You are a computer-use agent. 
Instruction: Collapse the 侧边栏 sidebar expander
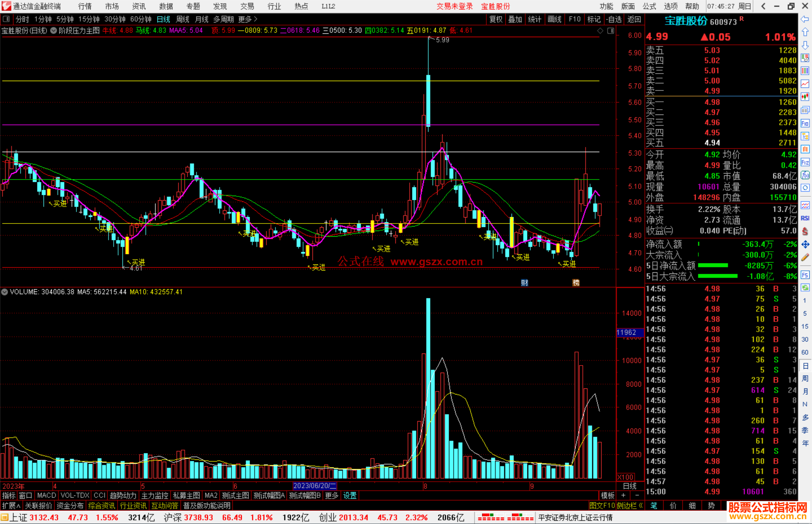tap(630, 506)
